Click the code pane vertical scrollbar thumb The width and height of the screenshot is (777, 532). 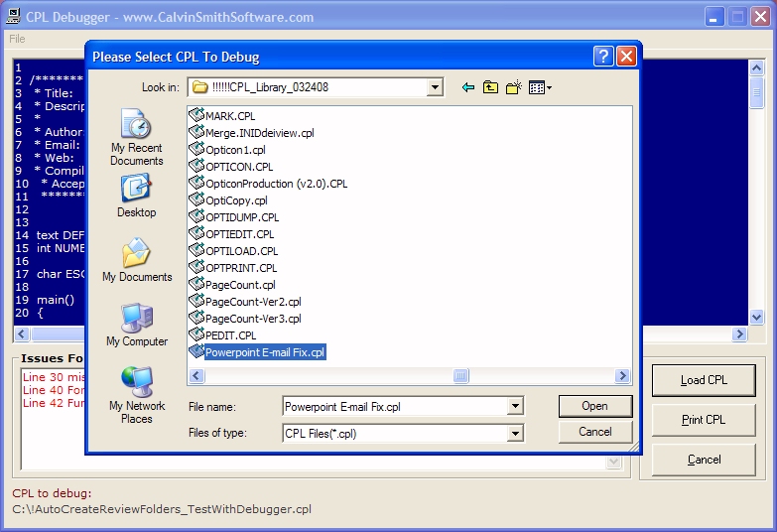[x=756, y=91]
